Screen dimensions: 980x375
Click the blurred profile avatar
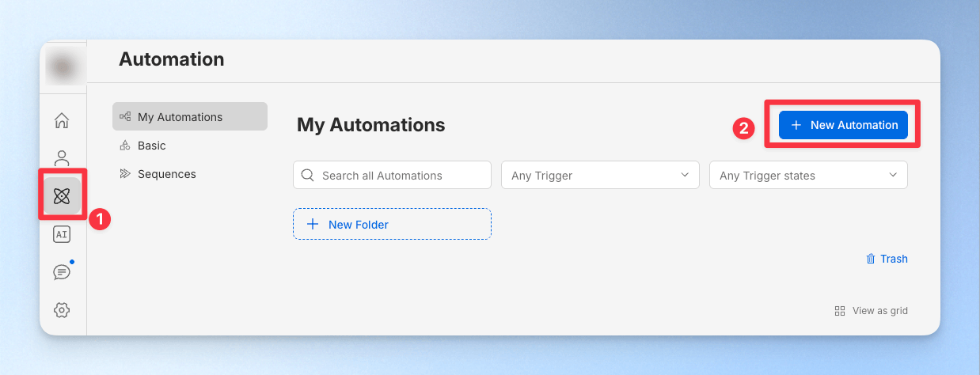pyautogui.click(x=63, y=66)
